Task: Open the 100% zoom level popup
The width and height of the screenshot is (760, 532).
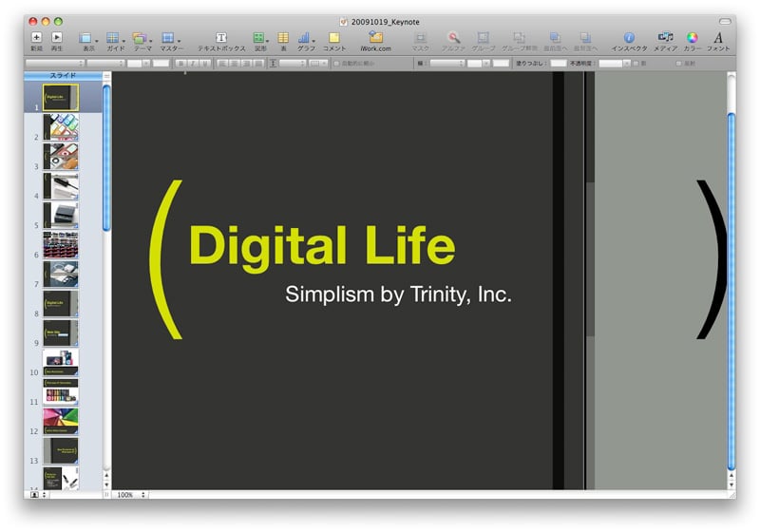Action: coord(130,495)
